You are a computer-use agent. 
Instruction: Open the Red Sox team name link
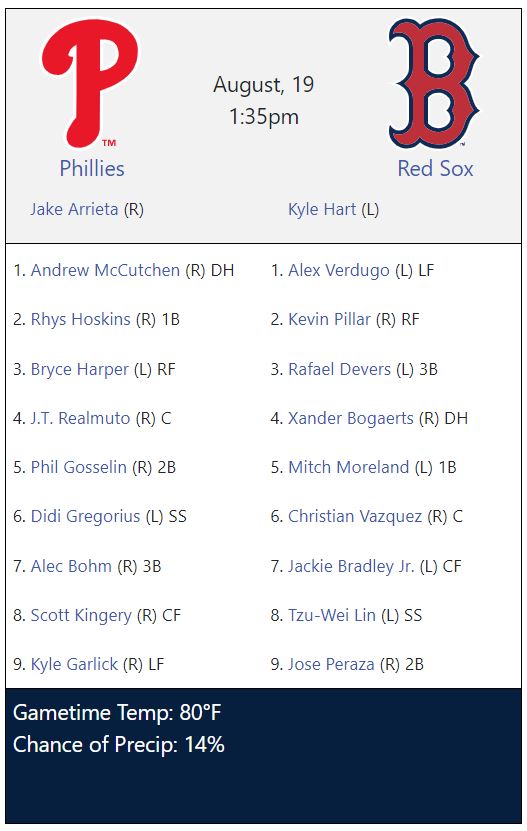[x=435, y=168]
